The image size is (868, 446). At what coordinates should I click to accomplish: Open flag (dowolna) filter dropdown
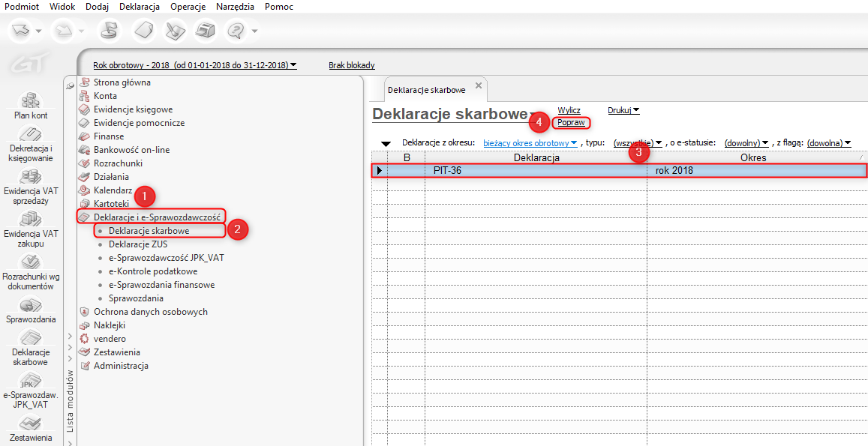pyautogui.click(x=829, y=142)
